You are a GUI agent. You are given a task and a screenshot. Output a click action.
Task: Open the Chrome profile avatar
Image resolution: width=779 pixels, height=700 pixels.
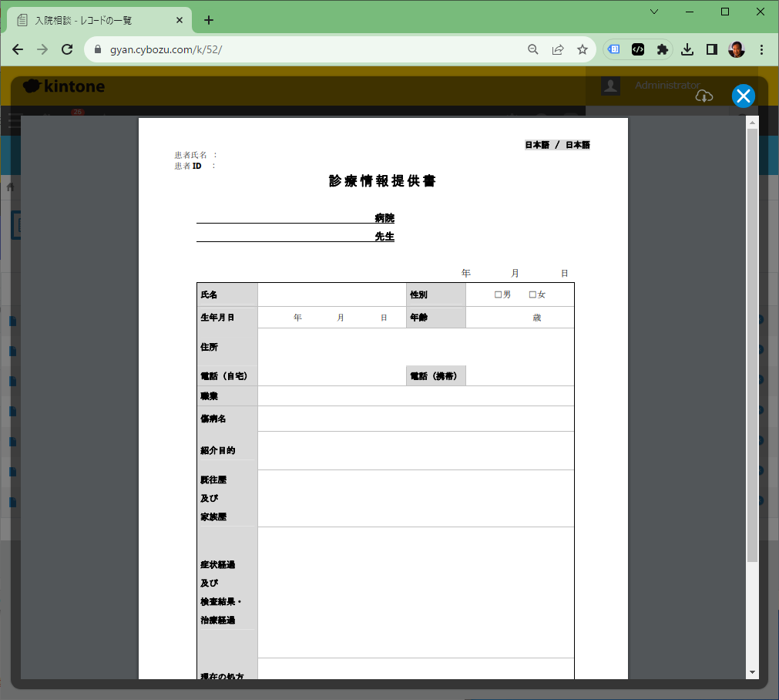tap(737, 49)
